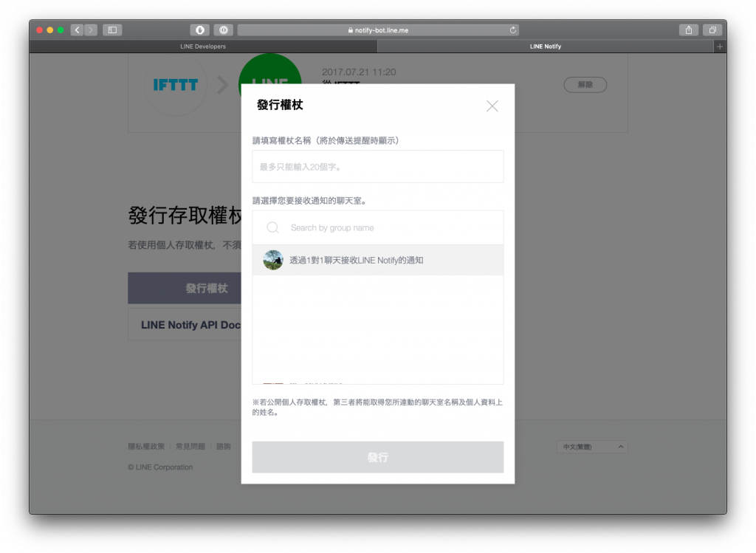Open a new tab with plus
Screen dimensions: 756x553
[719, 47]
